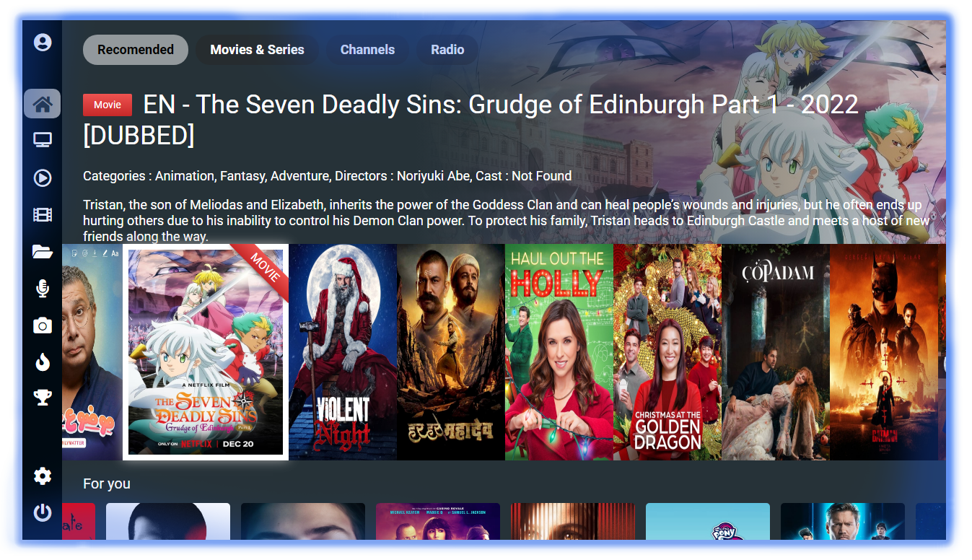Screen dimensions: 972x560
Task: Click the camera icon in sidebar
Action: (x=43, y=326)
